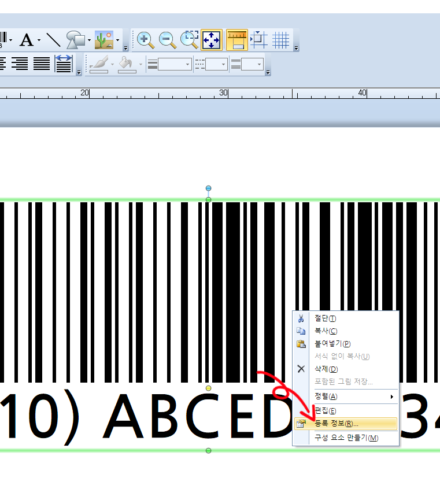Click the yellow adjustment handle below bars
The width and height of the screenshot is (440, 504).
pyautogui.click(x=208, y=388)
